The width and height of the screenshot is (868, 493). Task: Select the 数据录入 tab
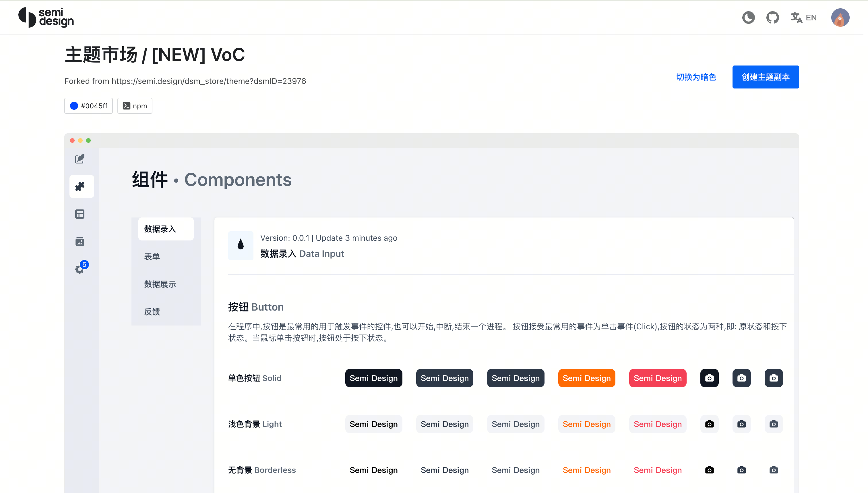(166, 229)
